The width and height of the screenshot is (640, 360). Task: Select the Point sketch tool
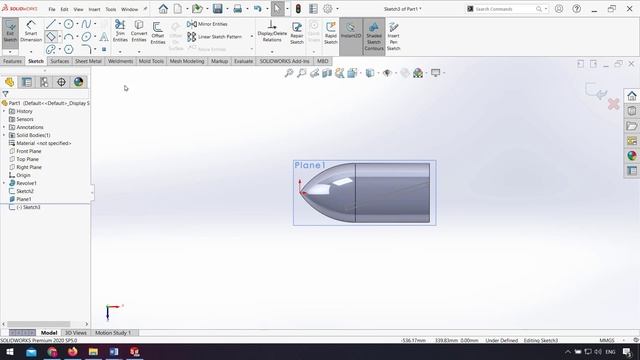104,49
